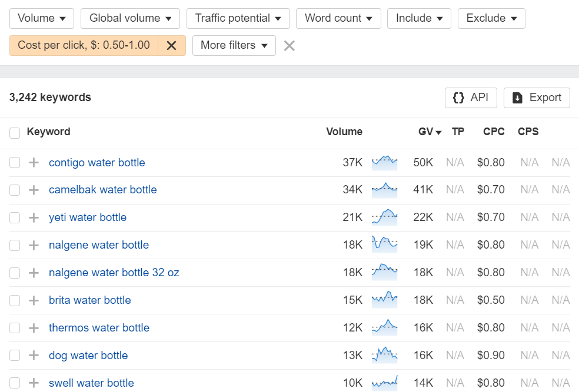Screen dimensions: 579x392
Task: Add camelbak water bottle with plus icon
Action: click(34, 190)
